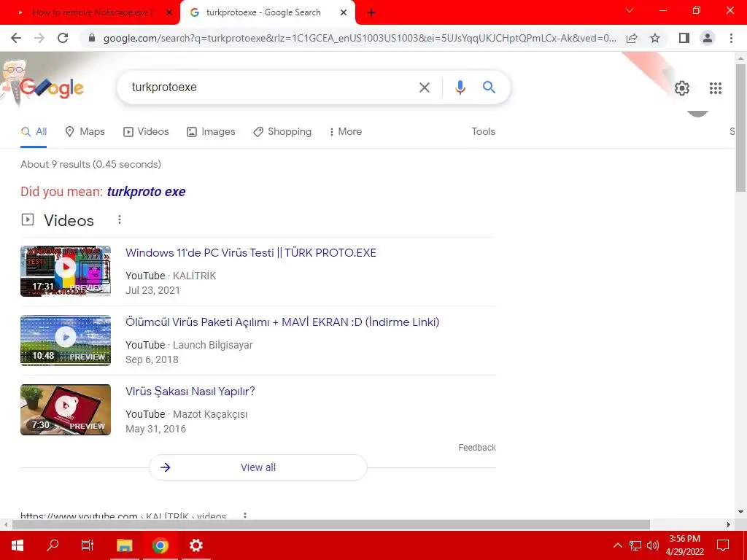Open Chrome side panel
Screen dimensions: 747x560
(x=684, y=38)
